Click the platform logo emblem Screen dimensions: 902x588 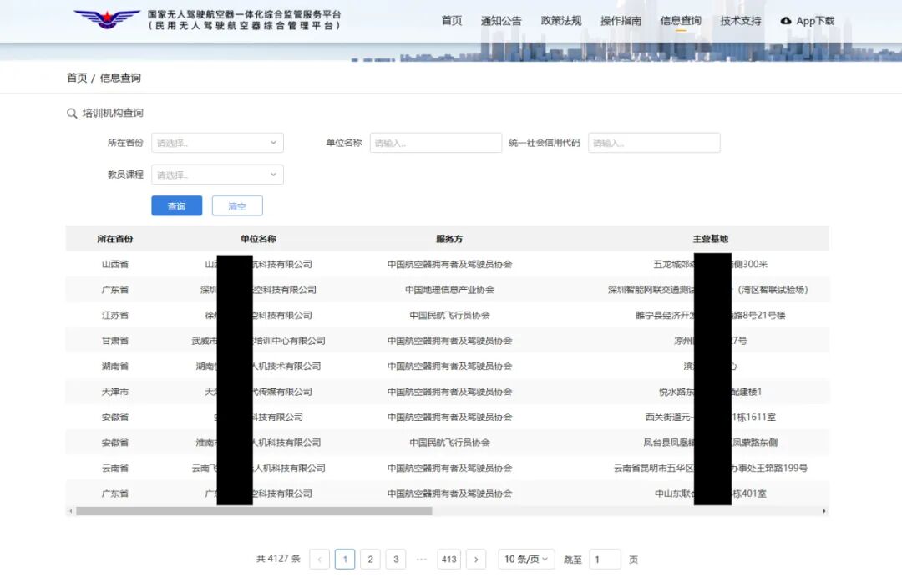click(x=107, y=19)
